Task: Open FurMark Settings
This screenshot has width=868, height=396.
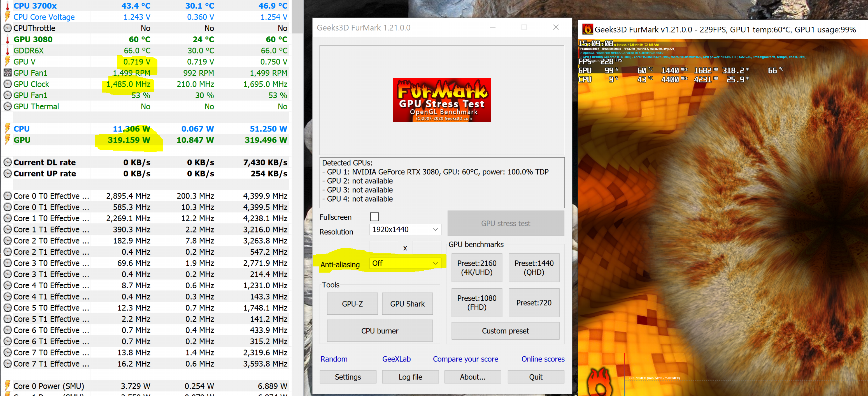Action: coord(348,377)
